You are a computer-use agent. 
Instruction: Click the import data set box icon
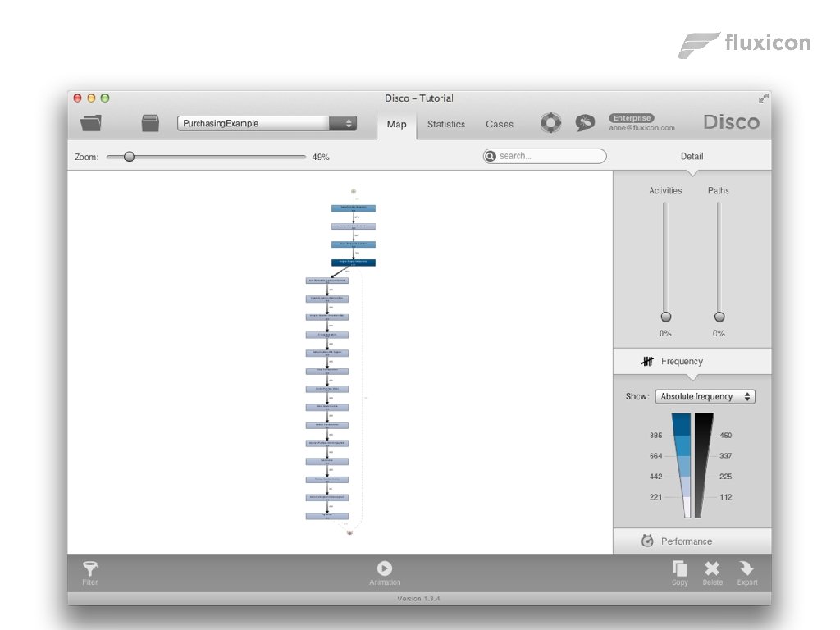tap(150, 123)
